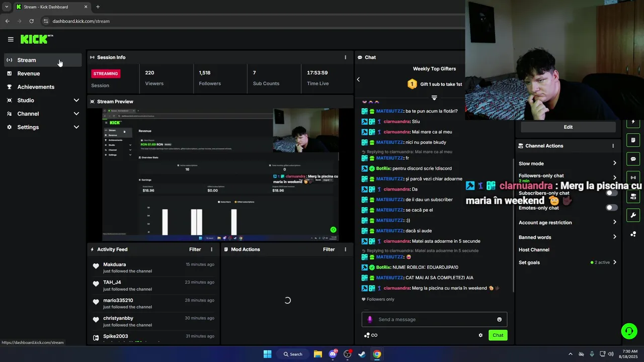
Task: Go back using browser back arrow
Action: pos(7,21)
